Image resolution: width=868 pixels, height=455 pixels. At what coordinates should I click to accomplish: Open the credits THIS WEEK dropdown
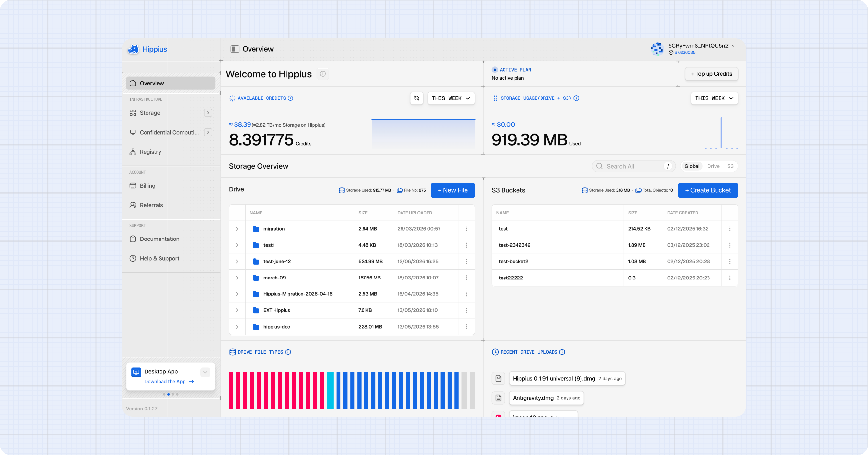[x=451, y=98]
